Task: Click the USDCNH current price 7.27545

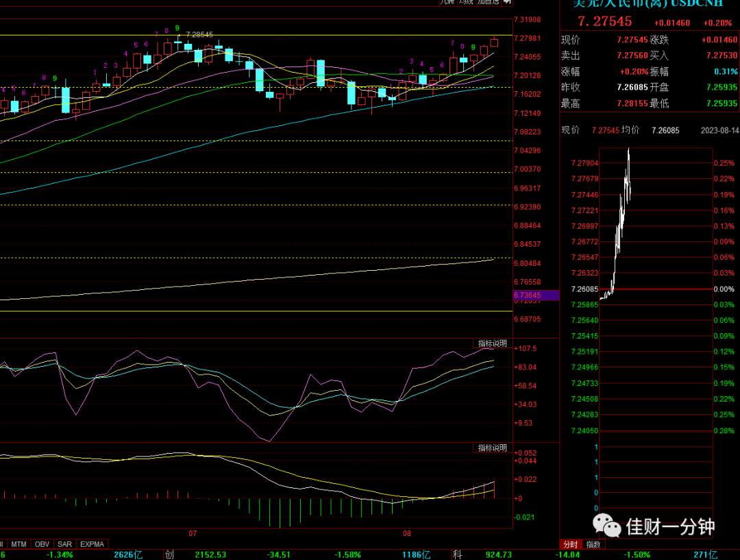Action: (x=604, y=21)
